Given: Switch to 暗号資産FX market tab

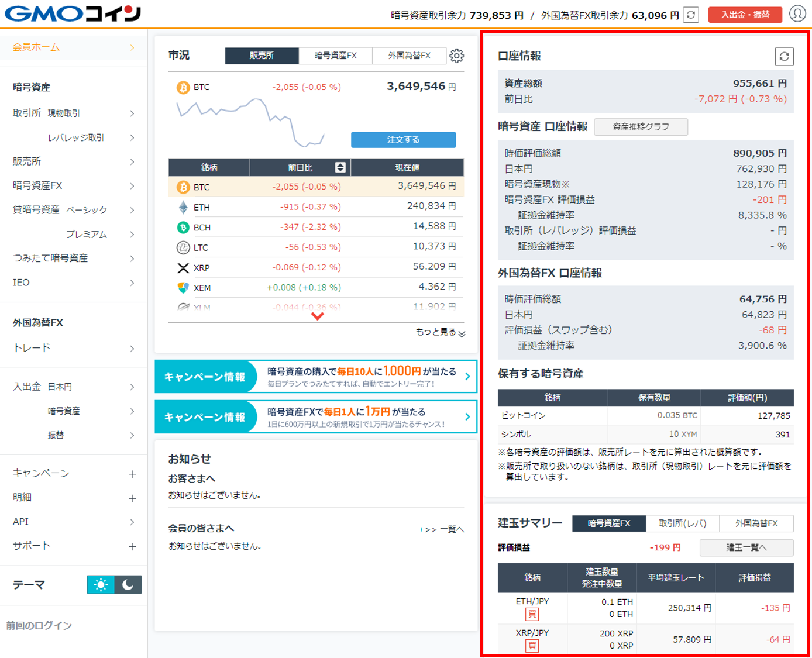Looking at the screenshot, I should pyautogui.click(x=335, y=56).
